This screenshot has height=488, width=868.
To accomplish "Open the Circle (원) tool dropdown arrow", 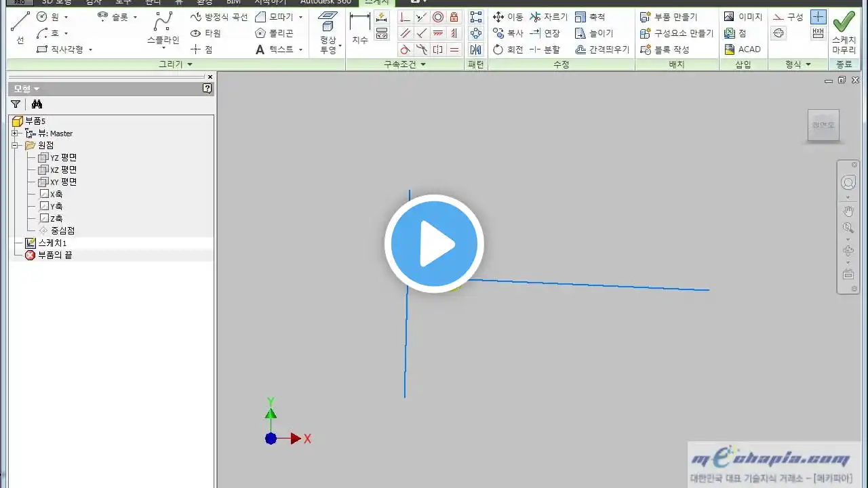I will point(66,17).
